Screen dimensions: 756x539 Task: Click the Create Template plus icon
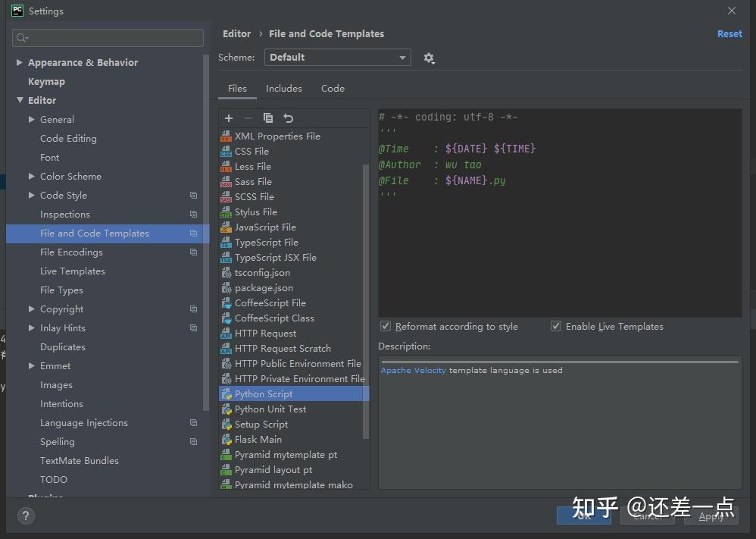point(229,118)
